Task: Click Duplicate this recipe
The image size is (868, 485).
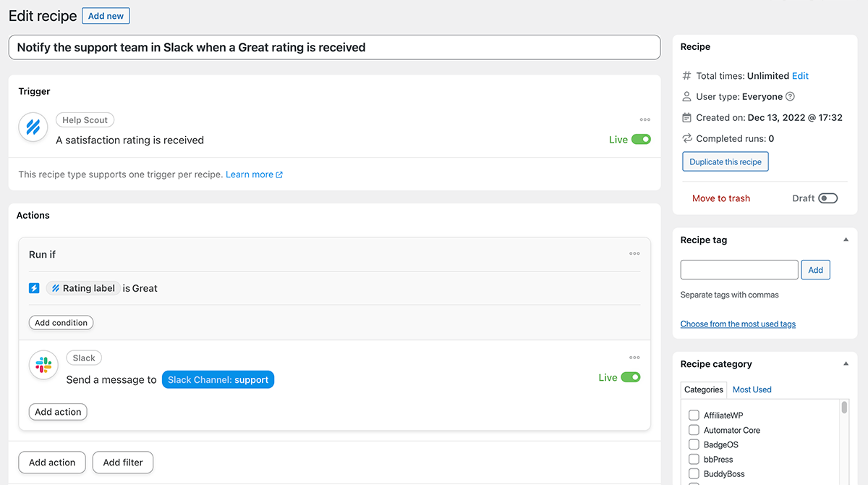Action: [x=726, y=161]
